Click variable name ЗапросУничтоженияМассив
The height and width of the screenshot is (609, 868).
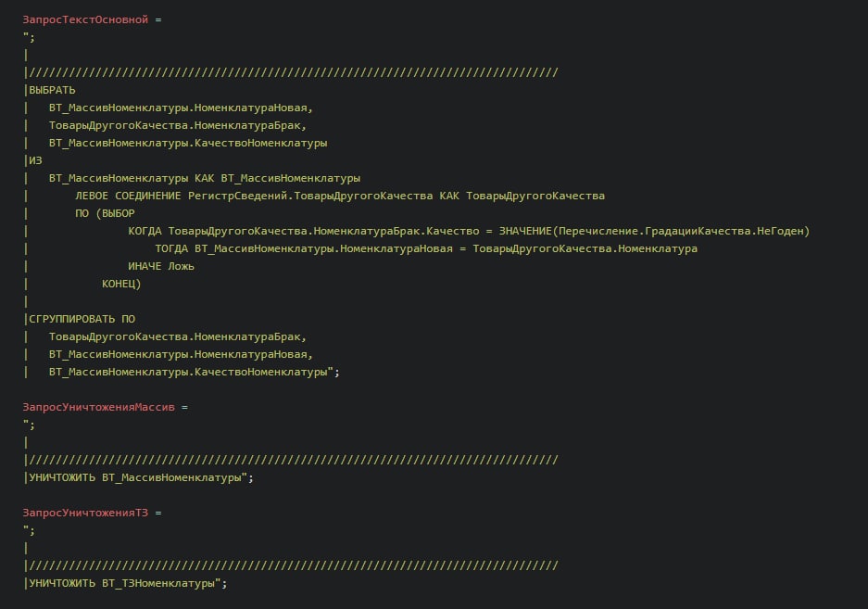[x=98, y=407]
